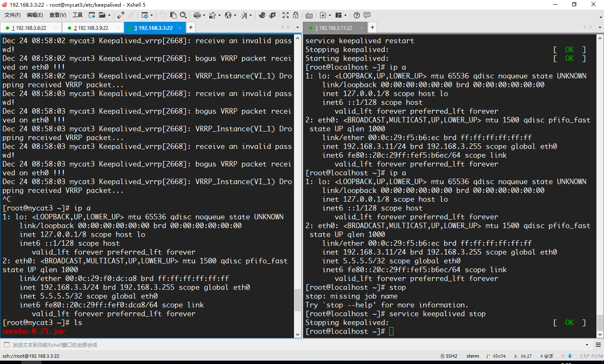This screenshot has height=364, width=604.
Task: Close the 192.168.3.11:22 tab
Action: click(362, 28)
